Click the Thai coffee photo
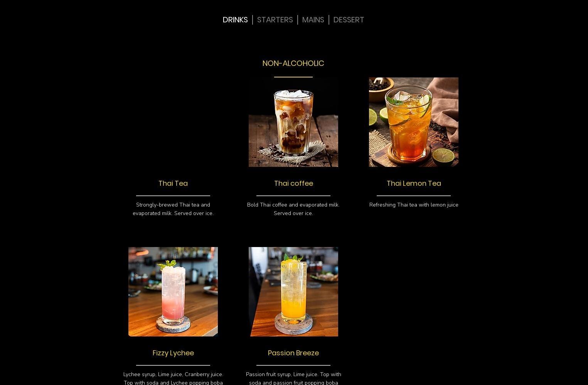The height and width of the screenshot is (385, 588). pyautogui.click(x=293, y=122)
